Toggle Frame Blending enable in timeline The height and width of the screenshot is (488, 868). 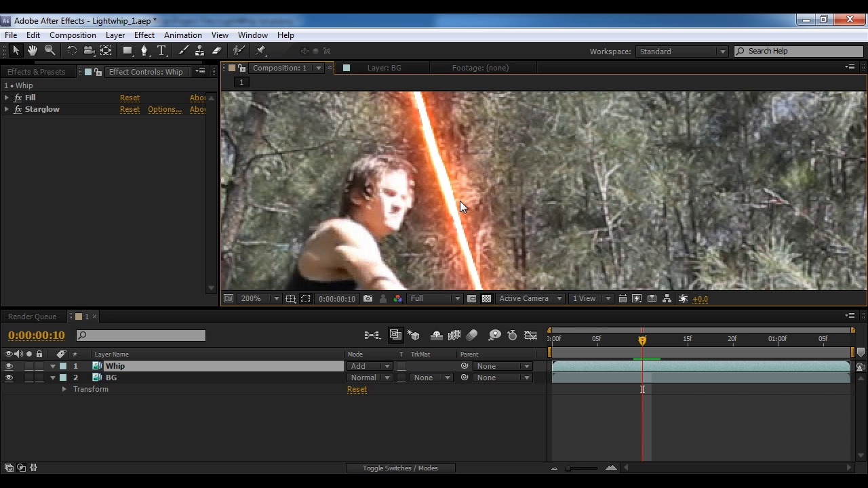pyautogui.click(x=454, y=335)
